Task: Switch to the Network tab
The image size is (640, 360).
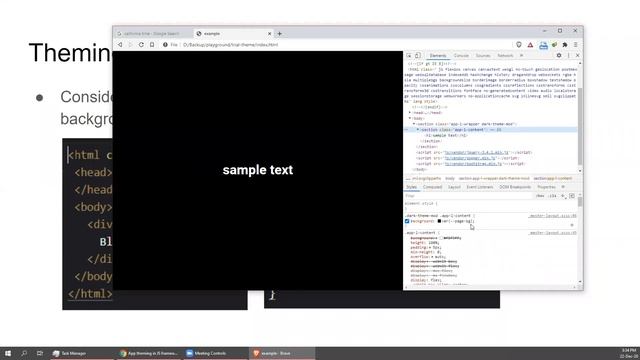Action: (x=505, y=56)
